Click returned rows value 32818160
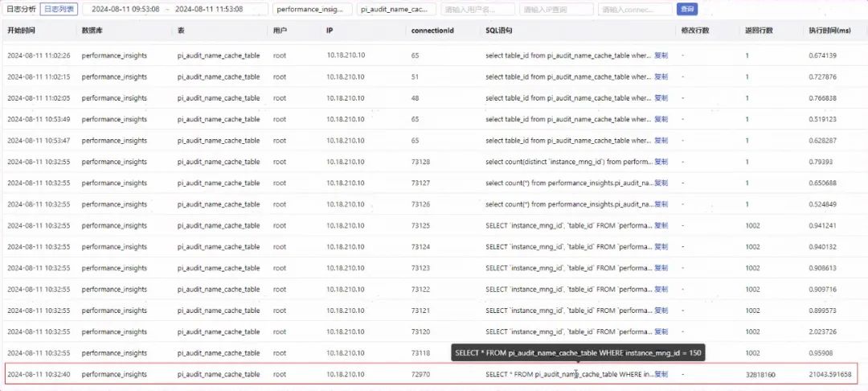 point(760,375)
